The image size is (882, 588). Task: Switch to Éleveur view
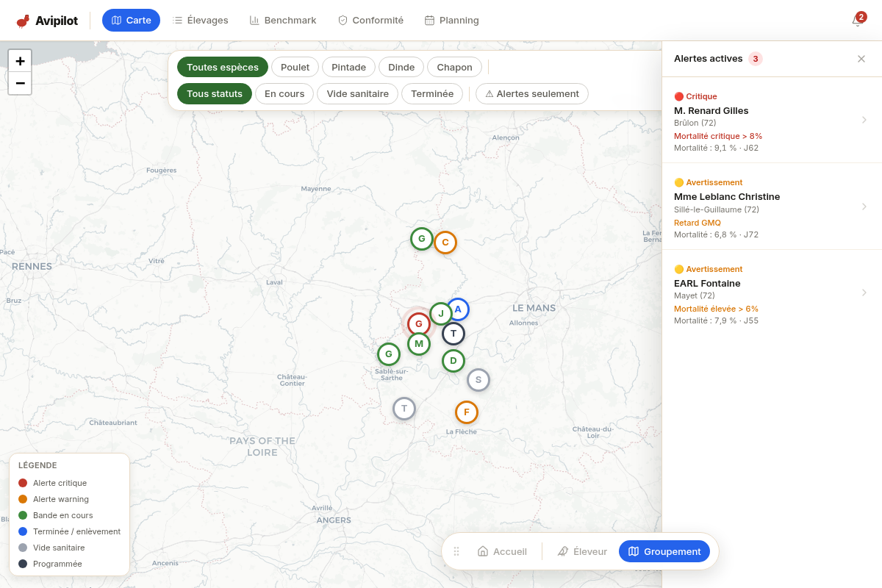click(x=582, y=551)
